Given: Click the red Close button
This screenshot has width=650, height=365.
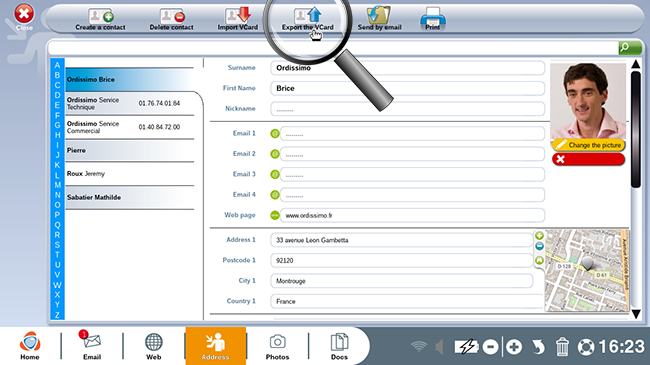Looking at the screenshot, I should coord(24,14).
